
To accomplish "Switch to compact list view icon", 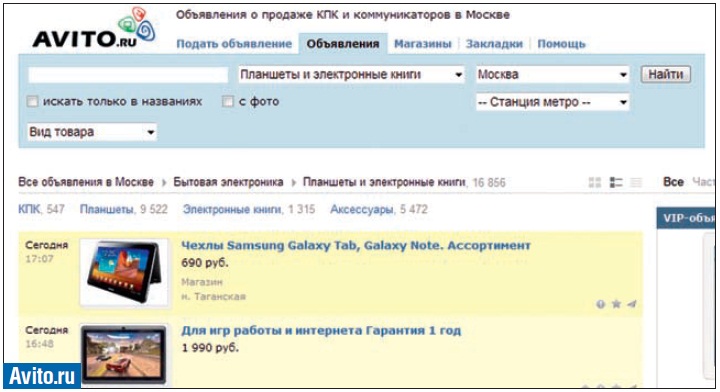I will coord(636,183).
